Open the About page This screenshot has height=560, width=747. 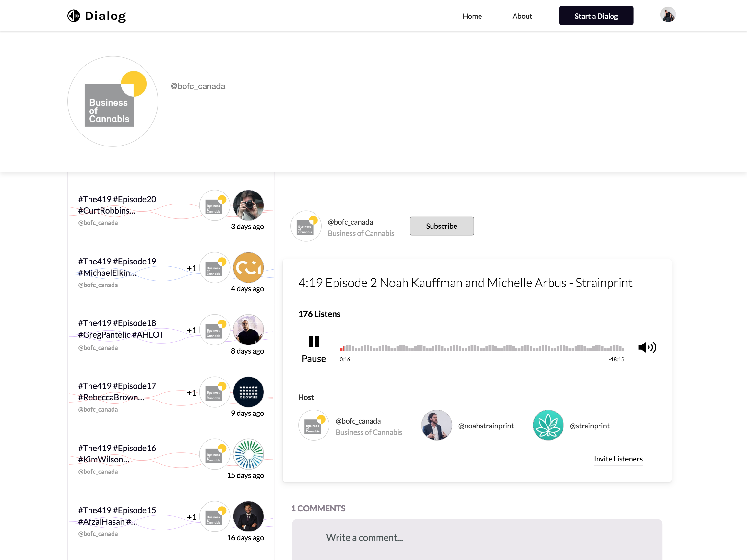pos(522,16)
